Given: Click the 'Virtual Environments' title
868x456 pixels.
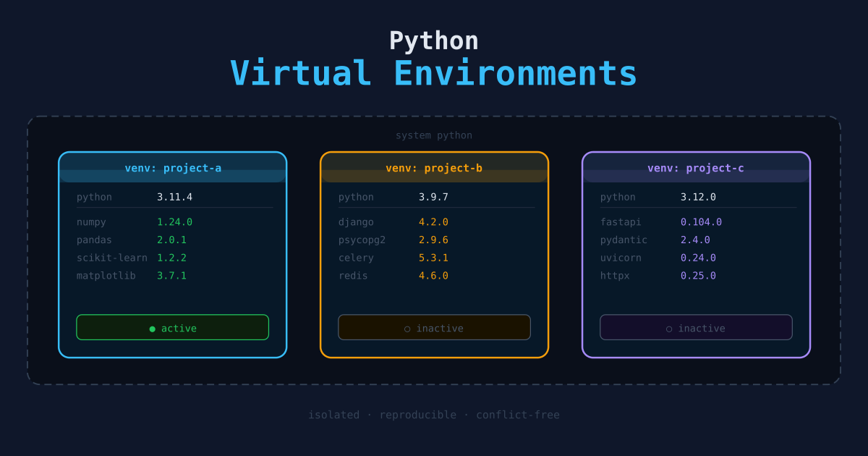Looking at the screenshot, I should [x=434, y=73].
